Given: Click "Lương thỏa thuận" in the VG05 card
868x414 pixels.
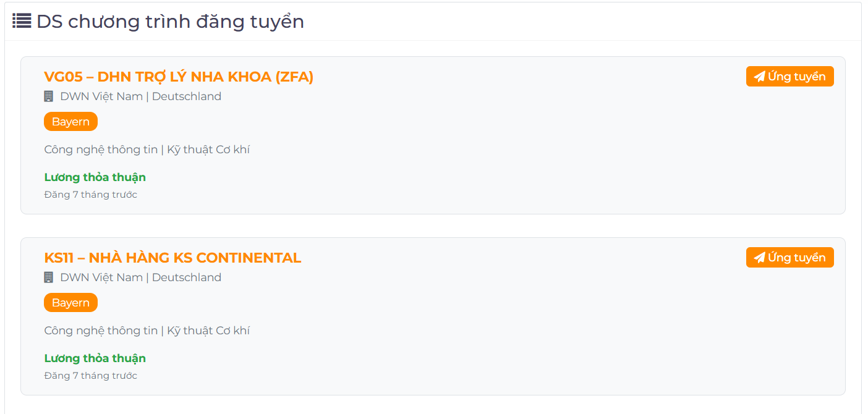Looking at the screenshot, I should point(95,177).
